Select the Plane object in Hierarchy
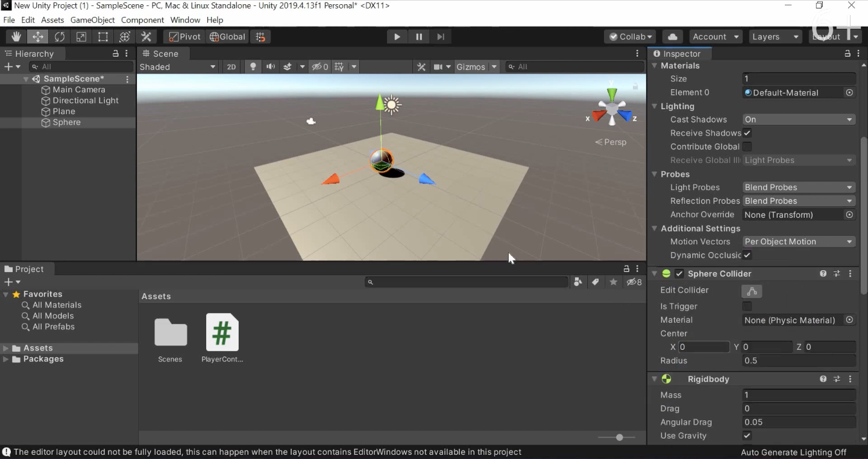The width and height of the screenshot is (868, 459). [x=64, y=112]
